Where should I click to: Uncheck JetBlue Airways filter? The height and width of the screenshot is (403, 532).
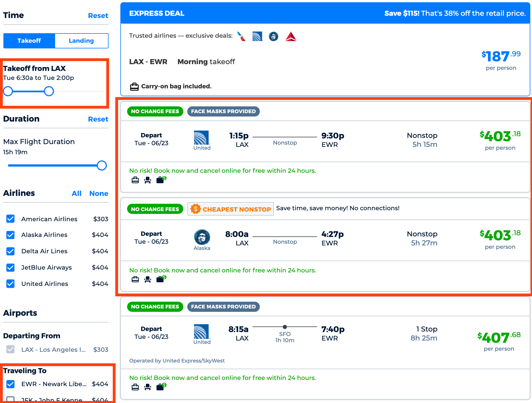10,267
